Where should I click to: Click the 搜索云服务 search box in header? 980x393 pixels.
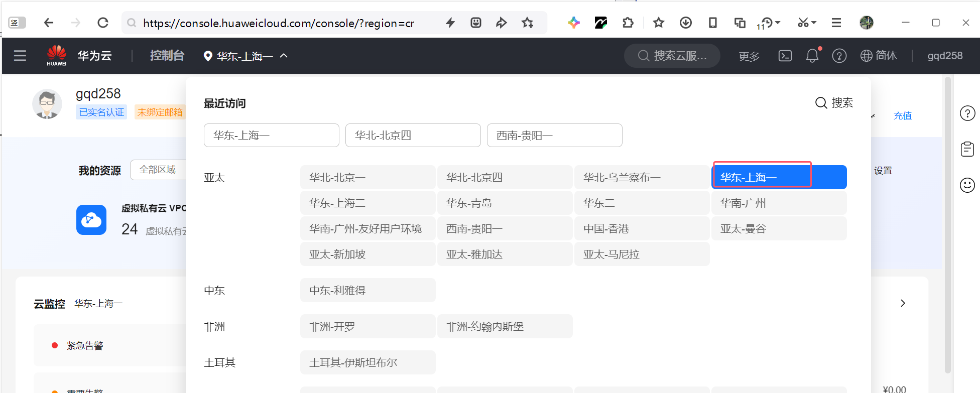[672, 56]
